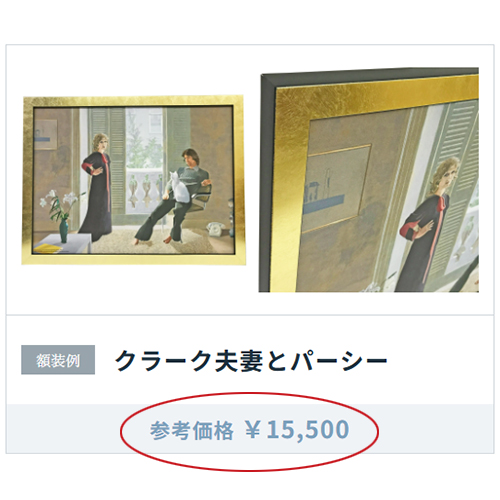This screenshot has height=500, width=500.
Task: Click the vase of lilies in the left painting
Action: pyautogui.click(x=59, y=215)
